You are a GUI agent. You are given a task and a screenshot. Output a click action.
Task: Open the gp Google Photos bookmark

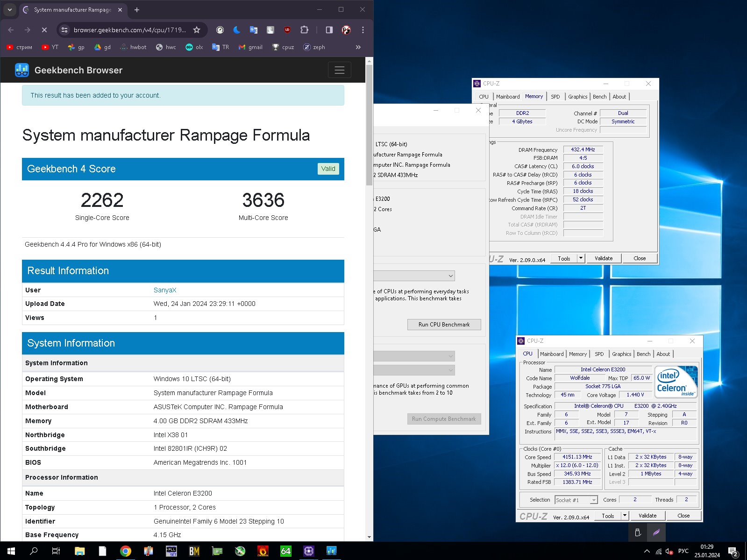[x=76, y=47]
